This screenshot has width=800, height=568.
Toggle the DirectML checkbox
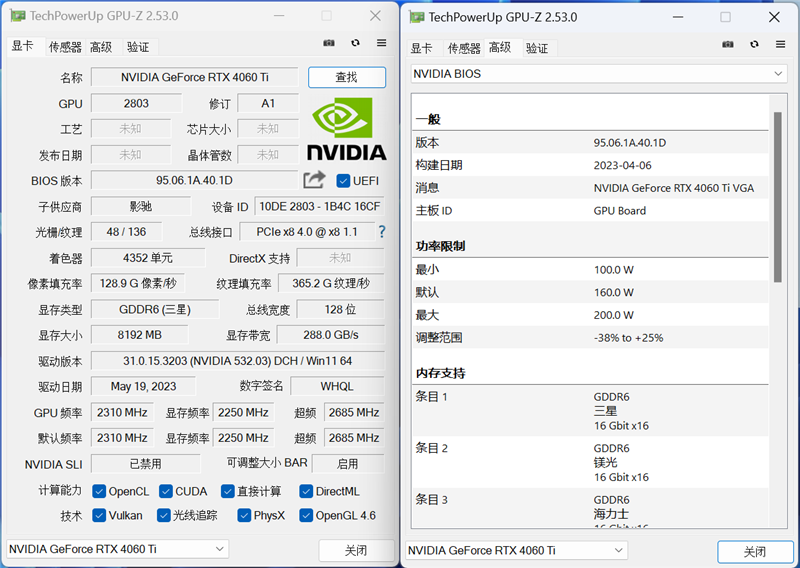click(306, 491)
